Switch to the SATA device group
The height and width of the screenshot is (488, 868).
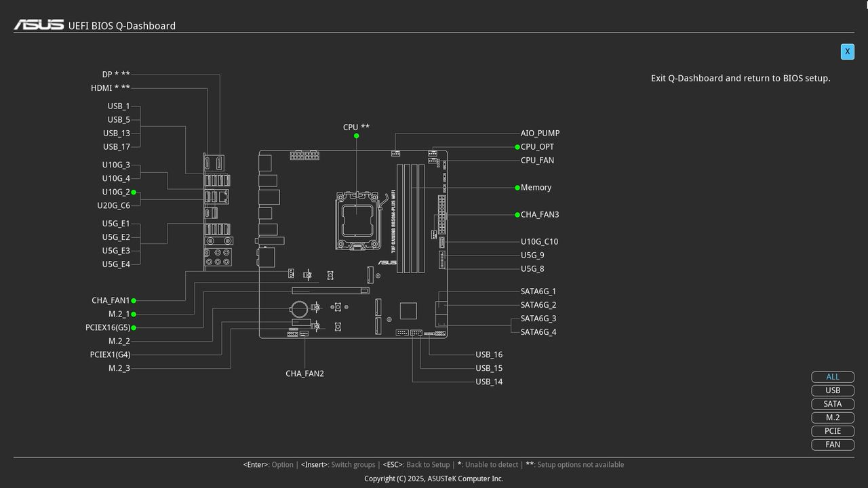[x=832, y=403]
